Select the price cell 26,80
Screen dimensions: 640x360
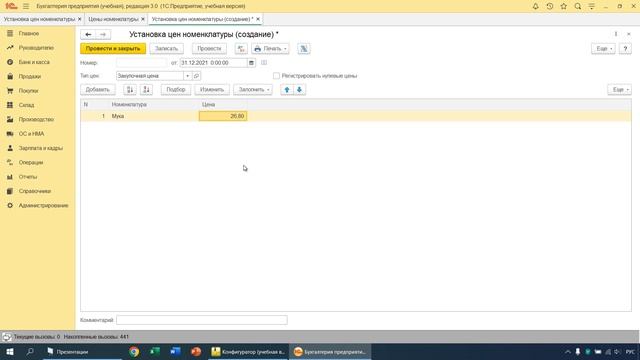pyautogui.click(x=223, y=116)
